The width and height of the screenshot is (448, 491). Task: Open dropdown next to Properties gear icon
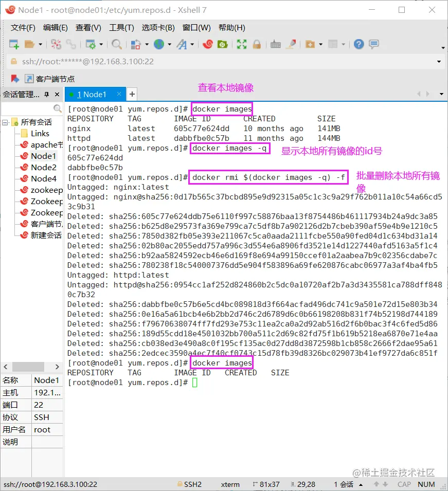[x=101, y=44]
